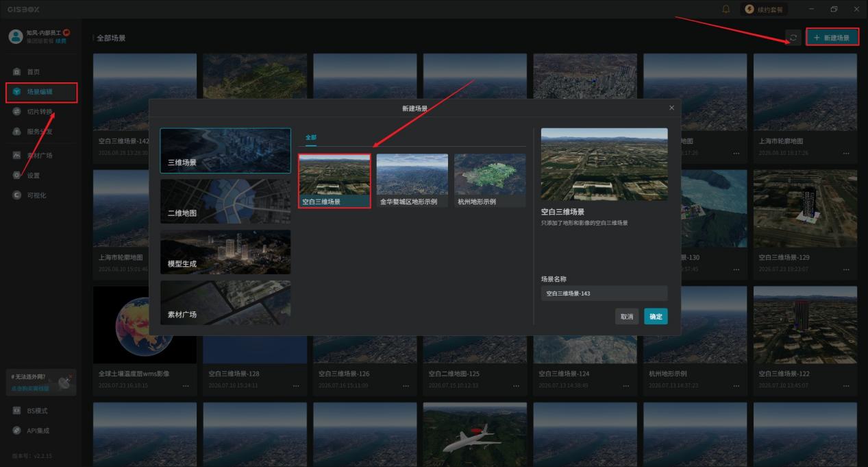868x467 pixels.
Task: Close the 新建场景 dialog with X
Action: coord(671,108)
